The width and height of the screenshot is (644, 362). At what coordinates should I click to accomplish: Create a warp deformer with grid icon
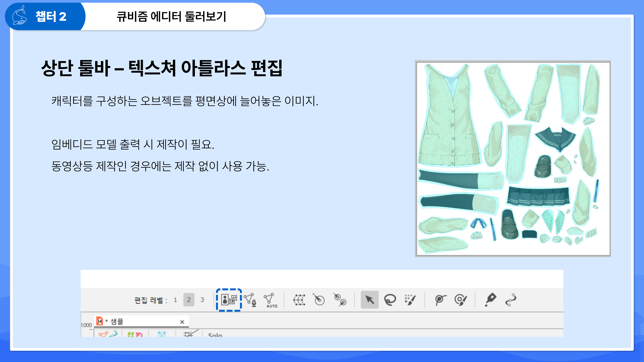299,300
